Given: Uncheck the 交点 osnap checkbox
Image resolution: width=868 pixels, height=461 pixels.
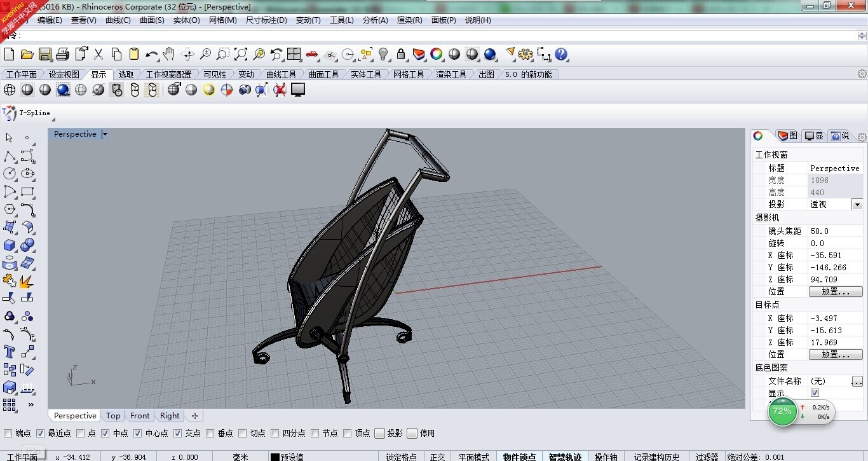Looking at the screenshot, I should tap(177, 433).
